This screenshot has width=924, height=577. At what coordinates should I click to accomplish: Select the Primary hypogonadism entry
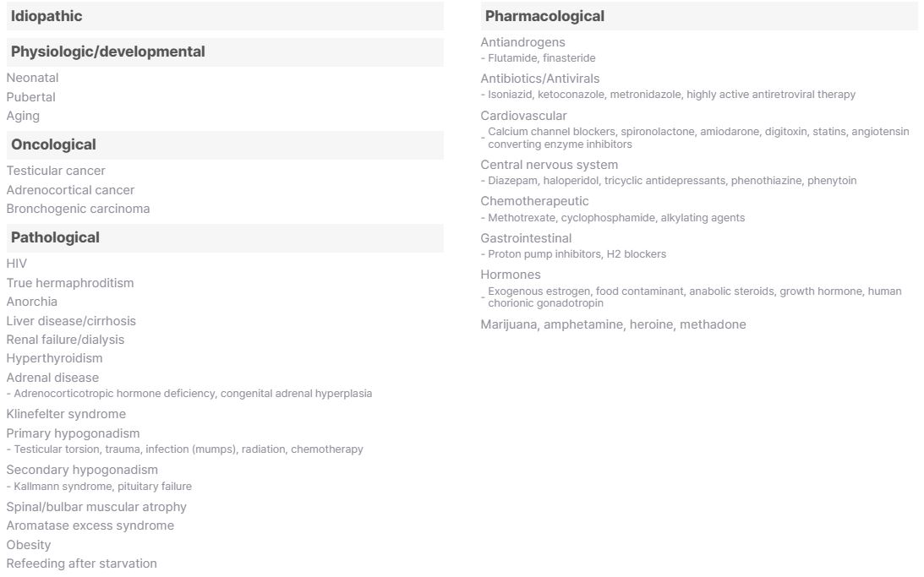[73, 433]
